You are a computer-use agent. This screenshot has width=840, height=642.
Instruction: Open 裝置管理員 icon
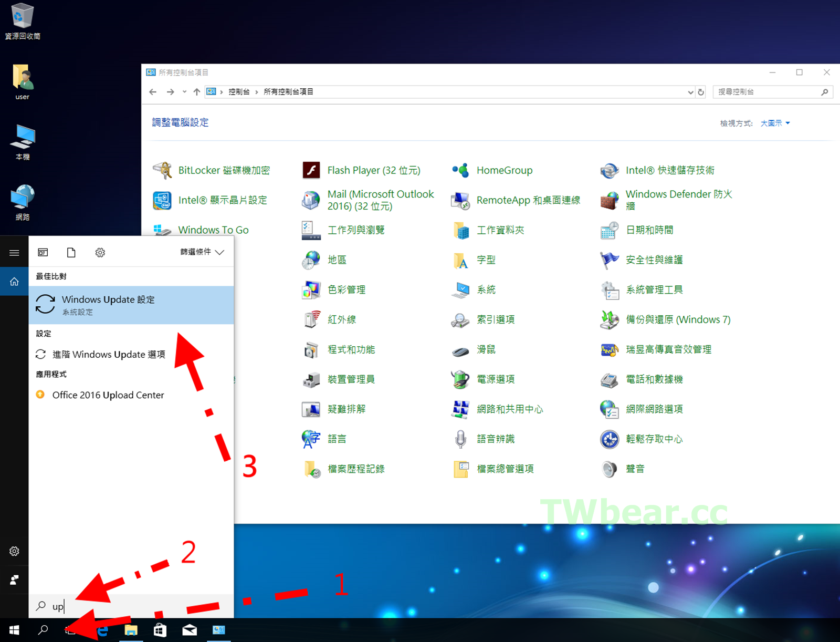(x=311, y=379)
